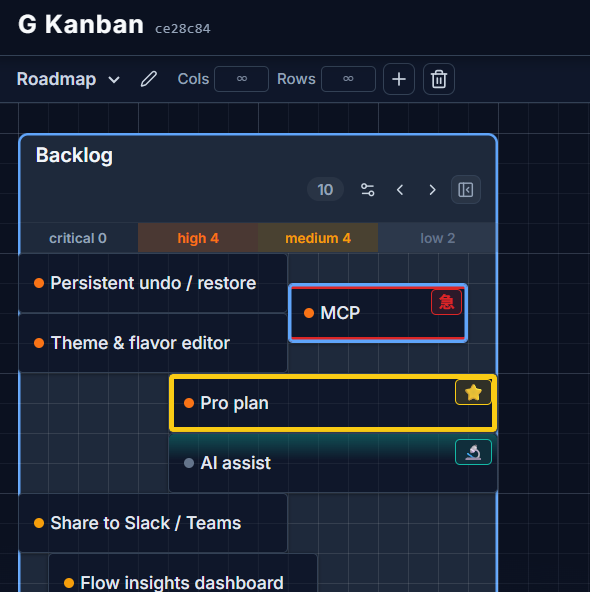590x592 pixels.
Task: Click the pencil edit board name icon
Action: pyautogui.click(x=149, y=79)
